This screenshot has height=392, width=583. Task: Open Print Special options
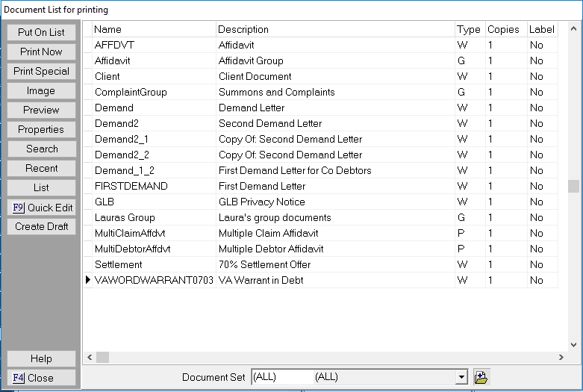coord(42,71)
